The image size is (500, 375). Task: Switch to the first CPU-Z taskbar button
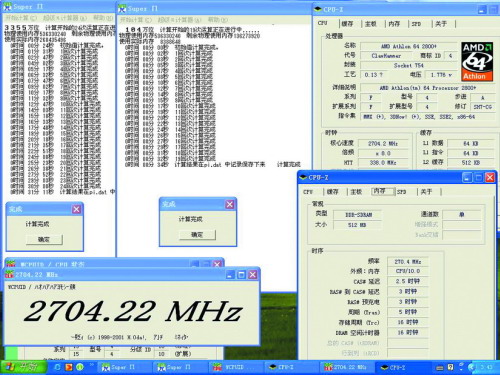[291, 367]
